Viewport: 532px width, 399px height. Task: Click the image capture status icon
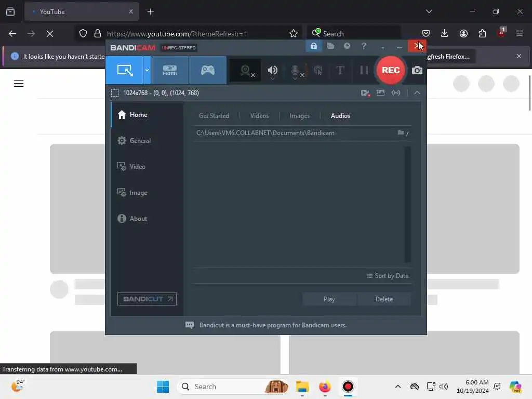380,92
